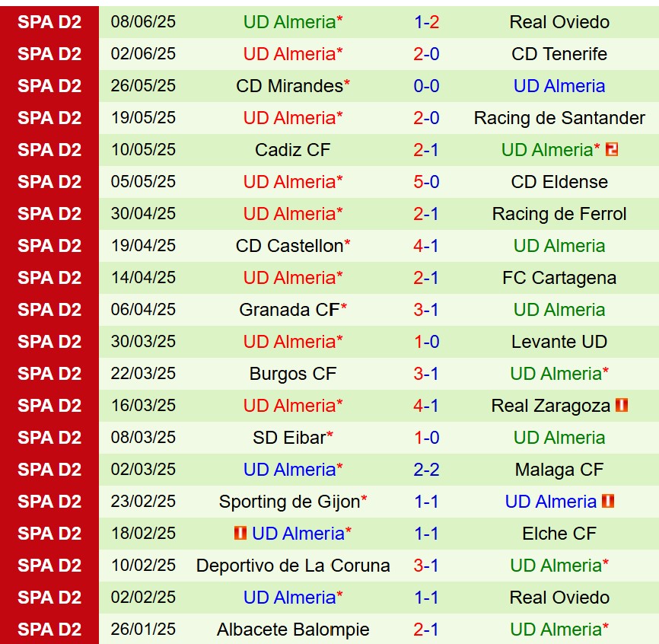Screen dimensions: 659x644
Task: Select the 5-0 score against CD Eldense
Action: [426, 182]
